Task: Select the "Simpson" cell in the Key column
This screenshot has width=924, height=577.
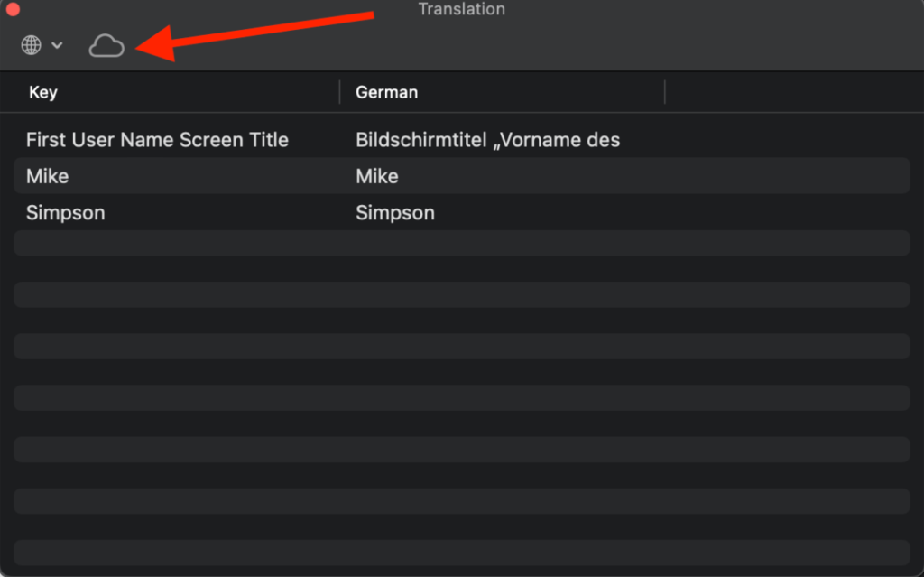Action: pyautogui.click(x=65, y=213)
